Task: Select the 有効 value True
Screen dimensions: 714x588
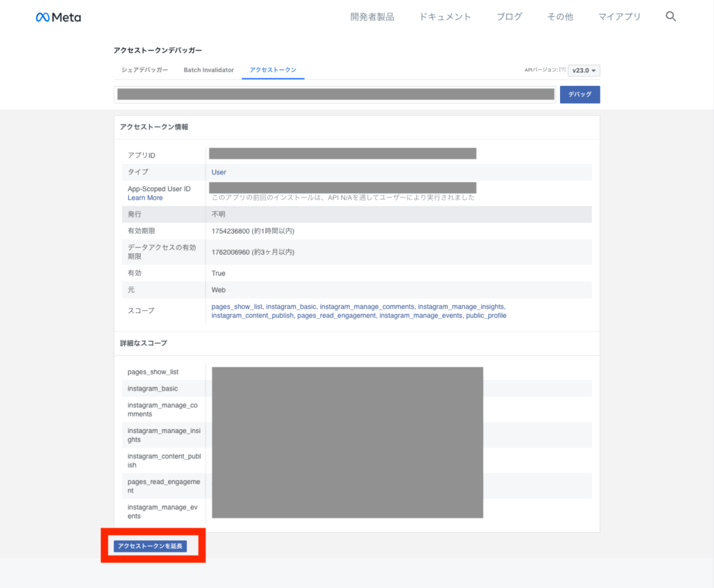Action: click(x=218, y=273)
